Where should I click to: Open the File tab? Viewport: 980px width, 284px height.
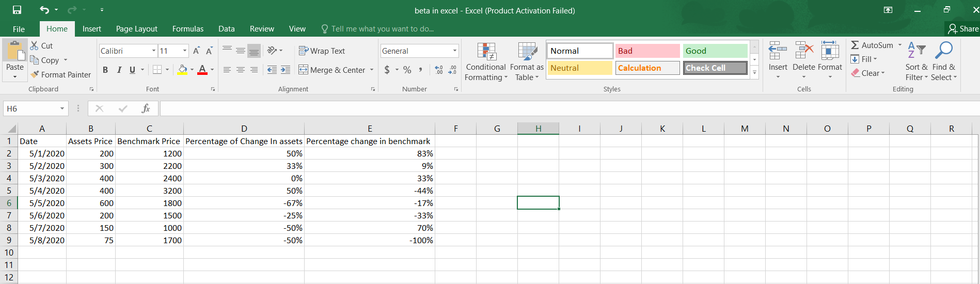19,29
